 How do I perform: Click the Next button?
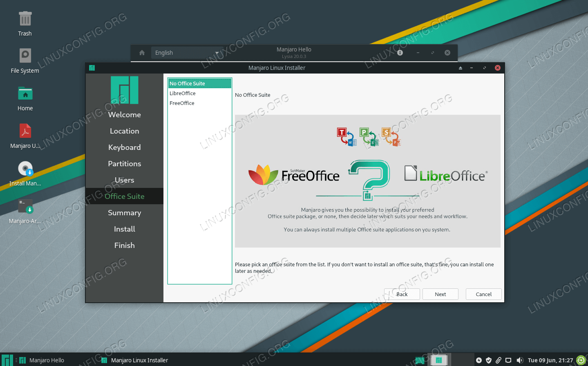(440, 294)
